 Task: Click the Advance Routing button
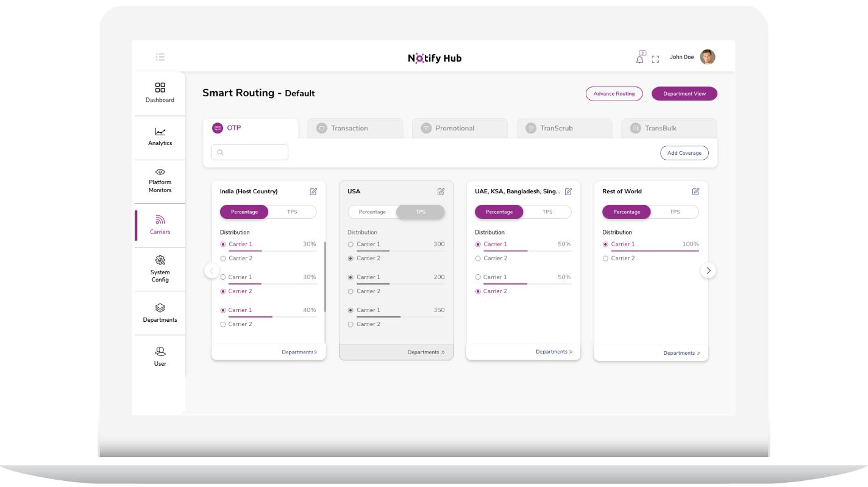pos(614,94)
